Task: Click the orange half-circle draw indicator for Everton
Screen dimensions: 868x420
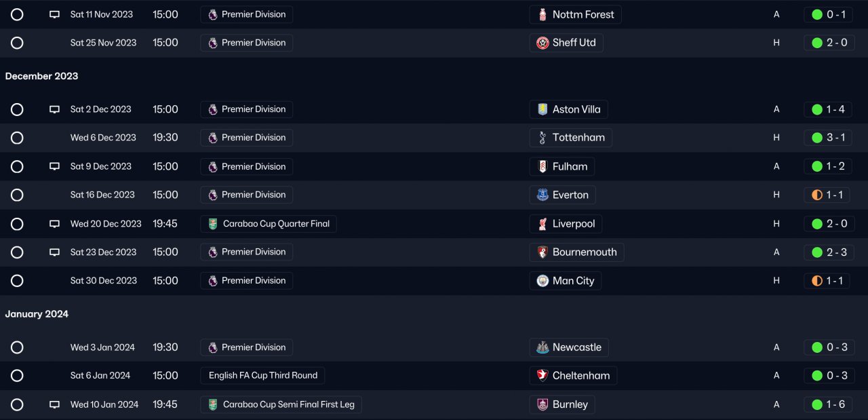Action: click(816, 195)
